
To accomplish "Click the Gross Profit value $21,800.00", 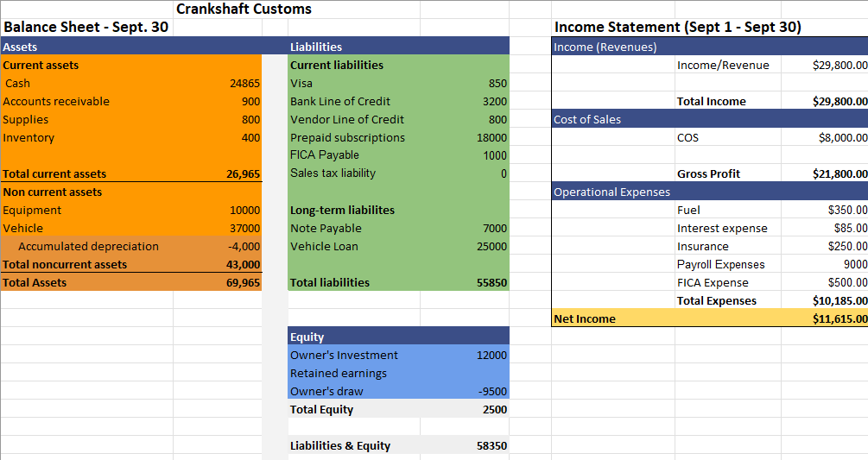I will 839,174.
